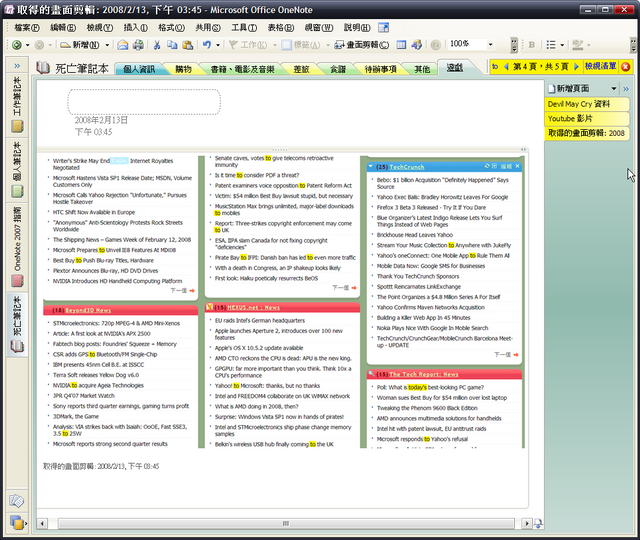Switch to the 書籍、電影及音樂 section tab
This screenshot has width=640, height=540.
[x=242, y=69]
